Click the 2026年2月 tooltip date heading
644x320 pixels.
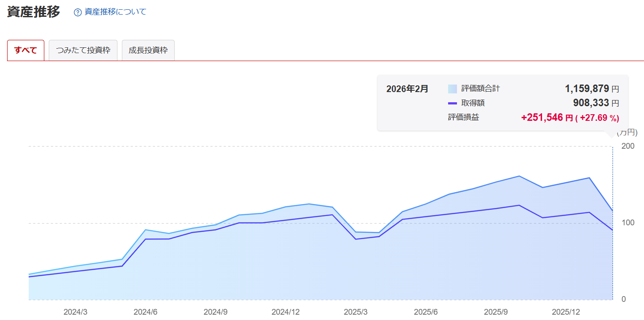click(407, 89)
